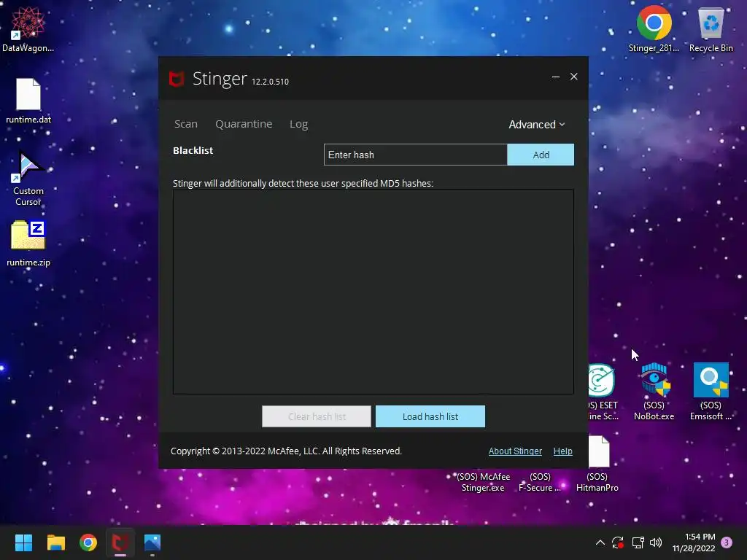Click the McAfee shield logo in Stinger title

tap(177, 79)
